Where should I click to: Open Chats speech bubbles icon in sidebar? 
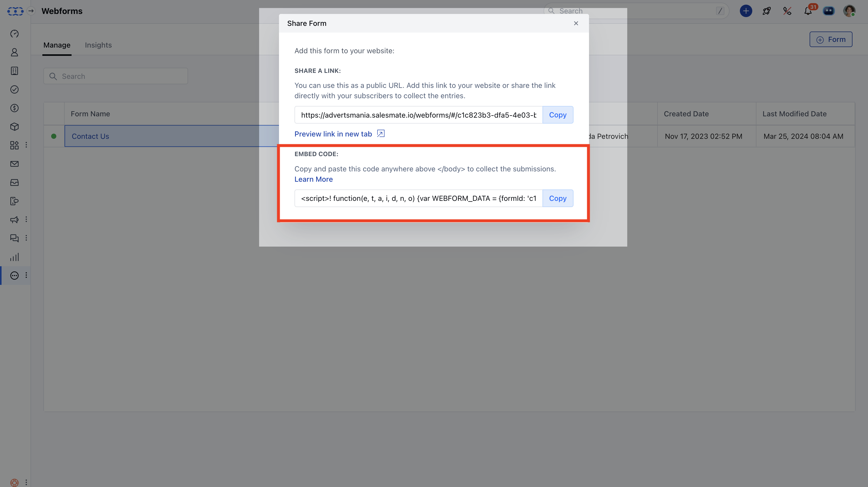(14, 238)
